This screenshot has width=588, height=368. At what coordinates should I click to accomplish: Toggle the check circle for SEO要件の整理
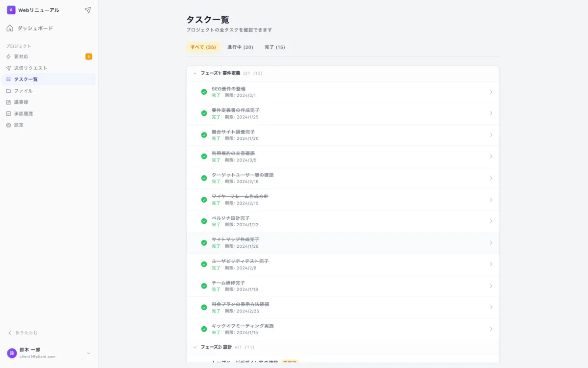pos(204,92)
